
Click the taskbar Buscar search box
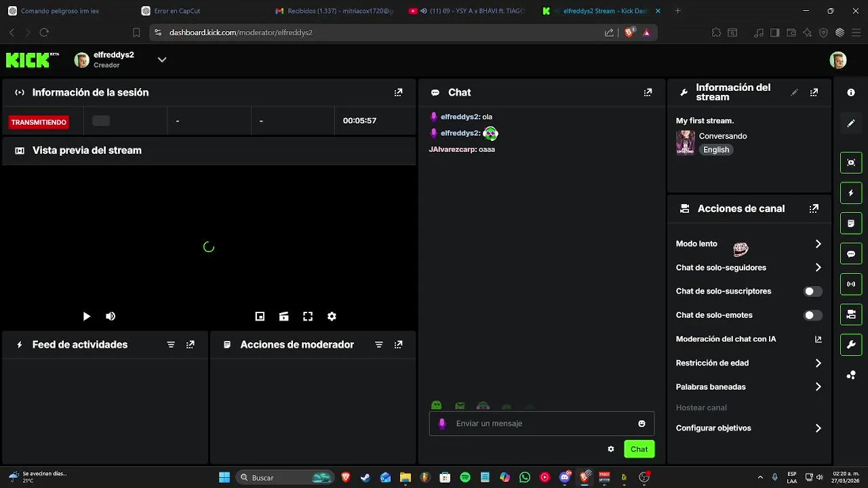(285, 478)
